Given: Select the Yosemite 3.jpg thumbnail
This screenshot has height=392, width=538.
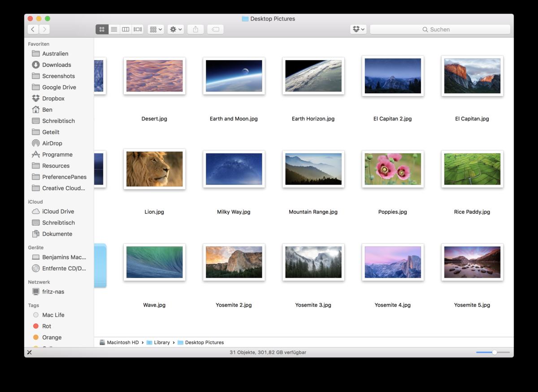Looking at the screenshot, I should [313, 262].
